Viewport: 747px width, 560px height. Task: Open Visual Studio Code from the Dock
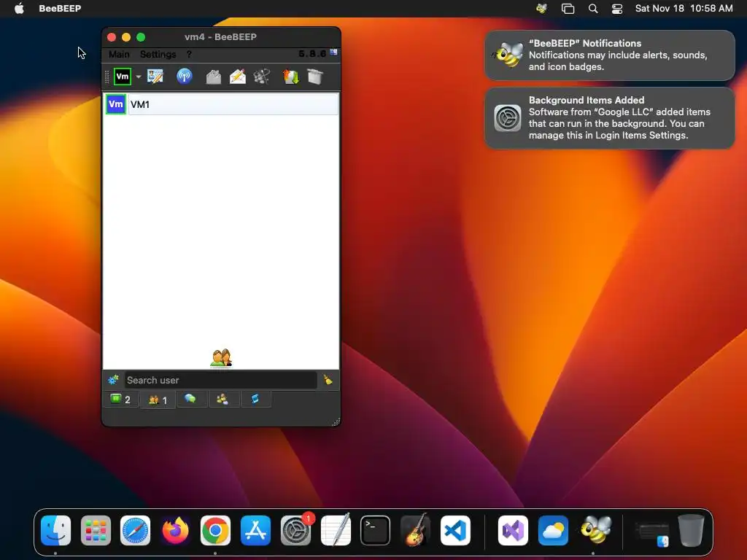(455, 530)
